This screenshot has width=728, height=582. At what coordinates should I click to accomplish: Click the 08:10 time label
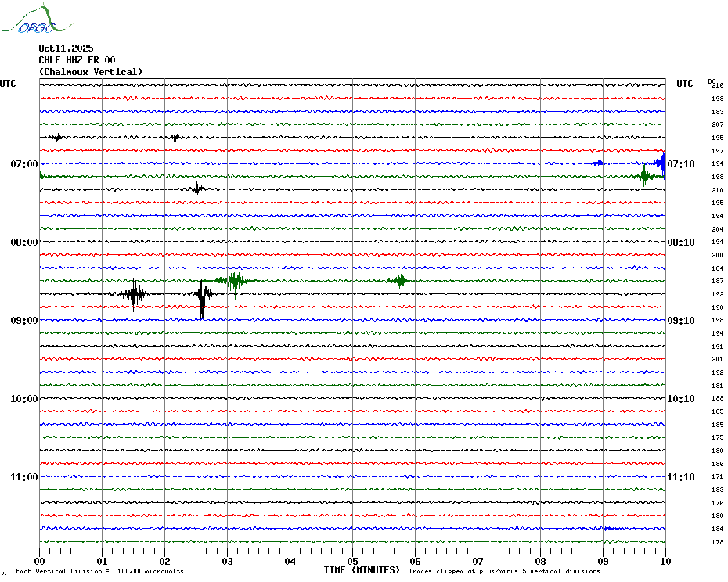(681, 242)
